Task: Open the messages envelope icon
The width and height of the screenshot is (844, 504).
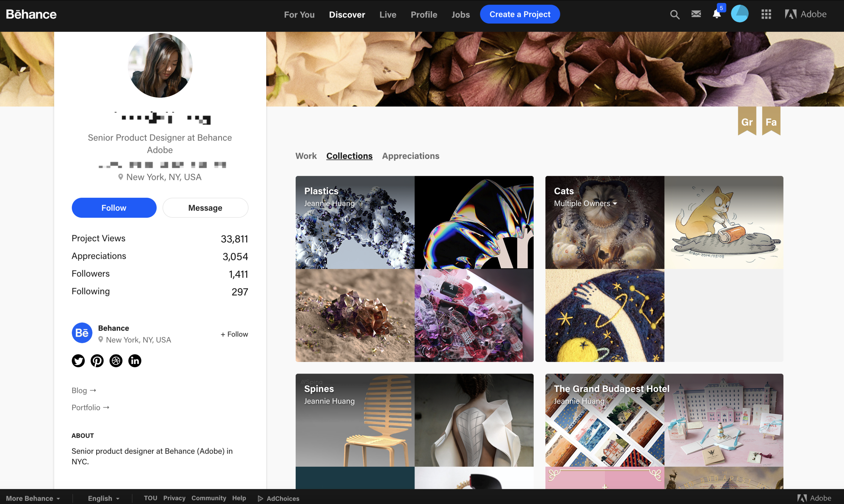Action: tap(696, 14)
